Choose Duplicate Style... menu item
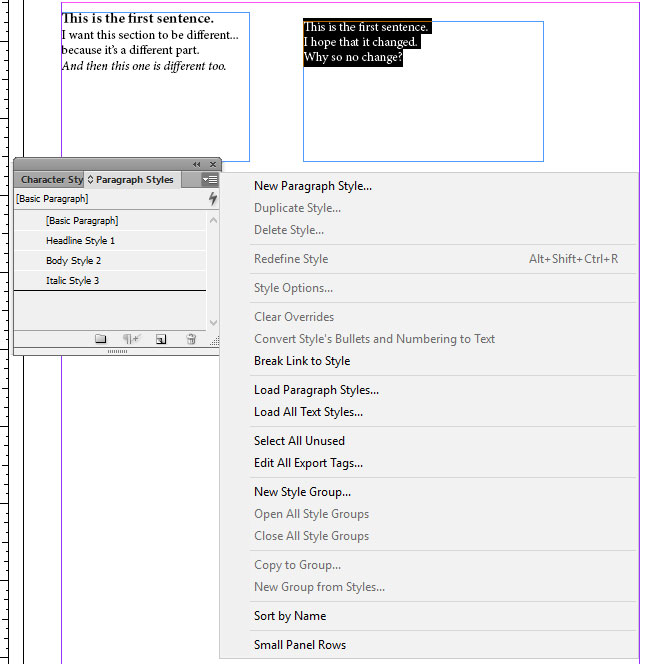Screen dimensions: 652x664 [x=297, y=208]
